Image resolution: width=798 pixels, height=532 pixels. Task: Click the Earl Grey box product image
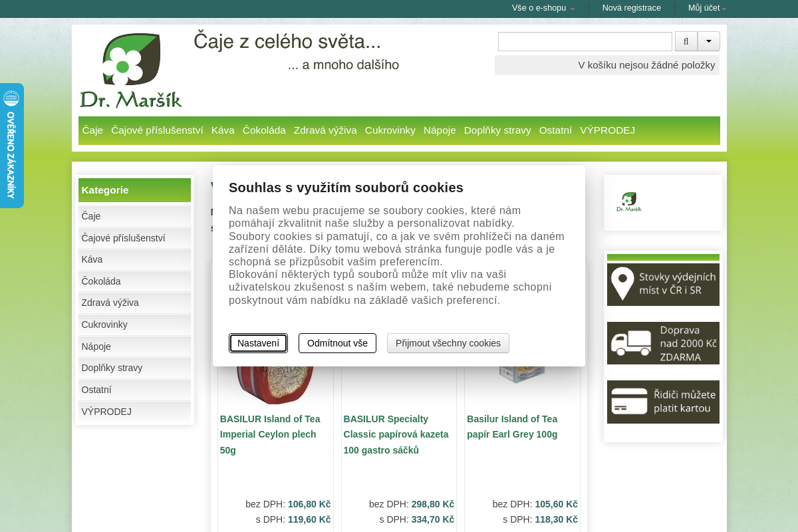(522, 375)
